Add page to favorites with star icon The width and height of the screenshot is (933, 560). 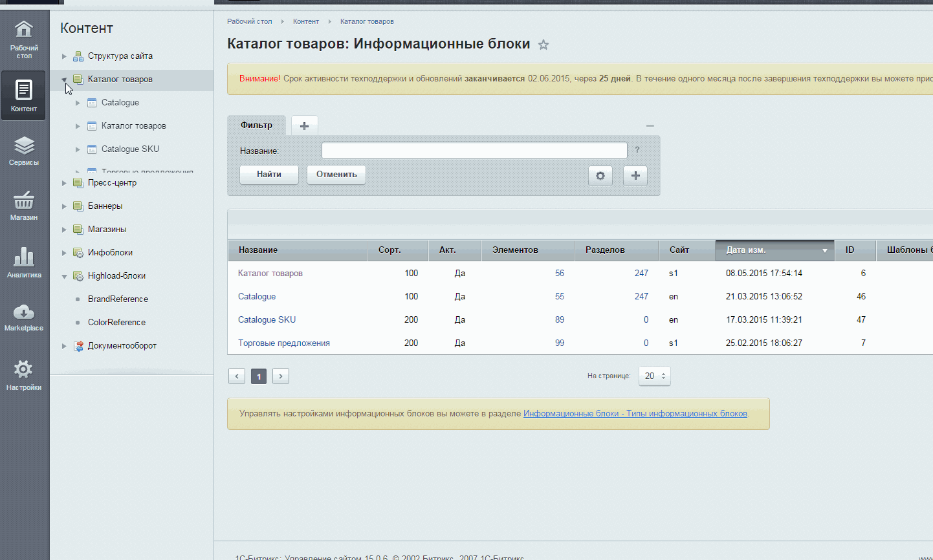click(x=543, y=45)
